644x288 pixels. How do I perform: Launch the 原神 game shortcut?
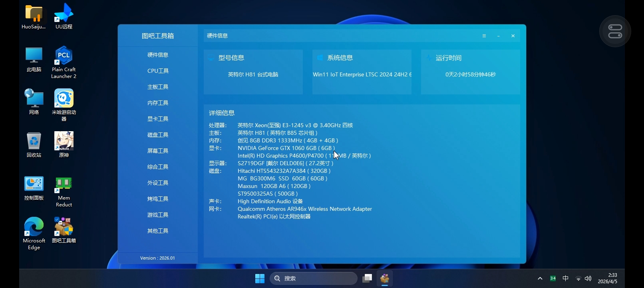pyautogui.click(x=64, y=145)
